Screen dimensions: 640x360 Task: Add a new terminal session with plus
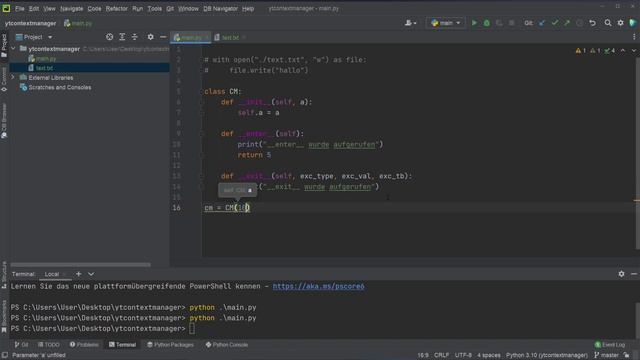(78, 274)
